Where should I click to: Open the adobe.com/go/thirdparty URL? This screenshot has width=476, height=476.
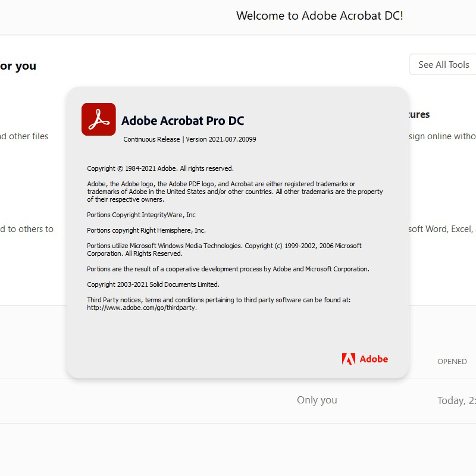[x=142, y=308]
